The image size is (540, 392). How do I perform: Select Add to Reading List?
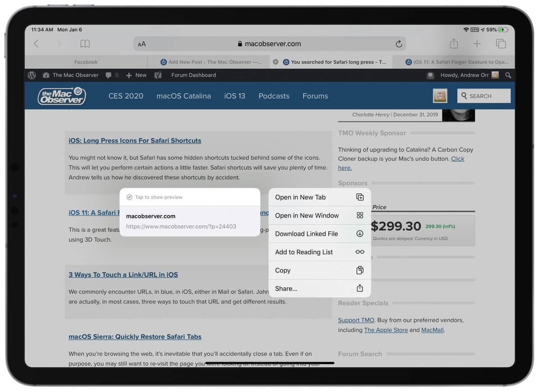point(320,252)
